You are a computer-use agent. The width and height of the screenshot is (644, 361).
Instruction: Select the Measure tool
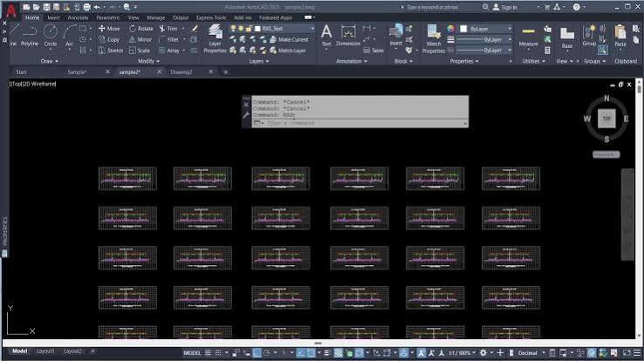(x=528, y=37)
